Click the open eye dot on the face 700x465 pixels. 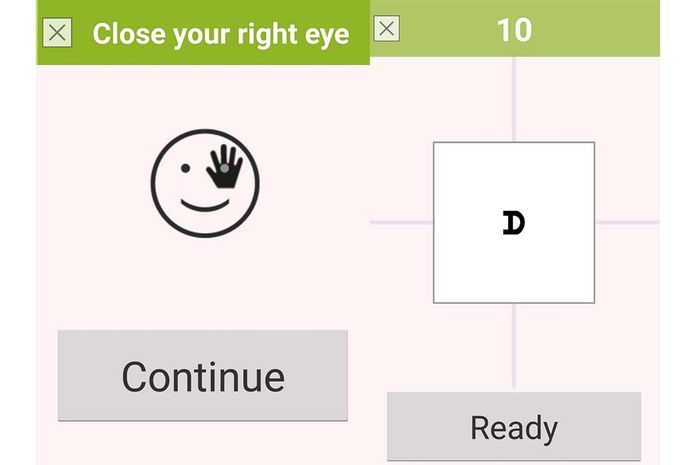[x=185, y=168]
